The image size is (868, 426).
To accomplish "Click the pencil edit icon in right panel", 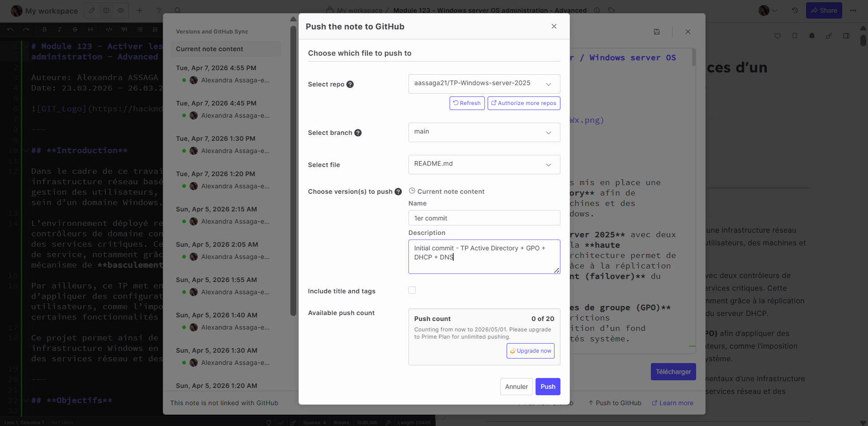I will [x=829, y=36].
